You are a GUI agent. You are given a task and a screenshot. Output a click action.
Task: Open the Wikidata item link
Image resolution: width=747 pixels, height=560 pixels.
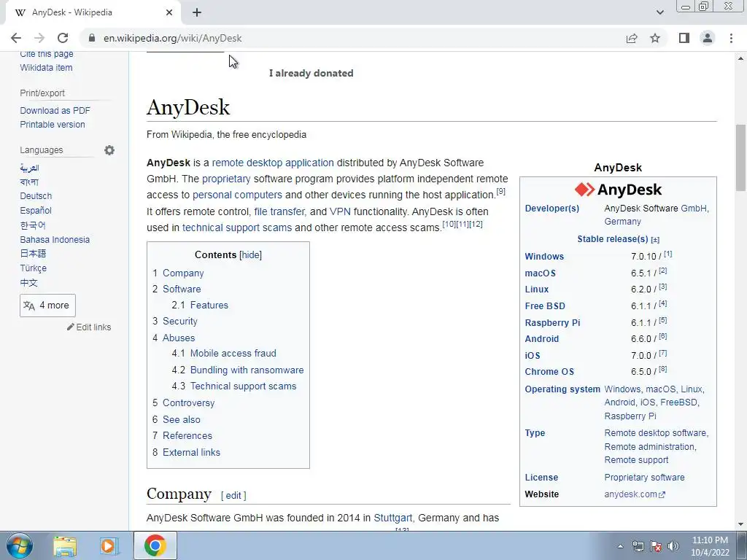(x=46, y=68)
